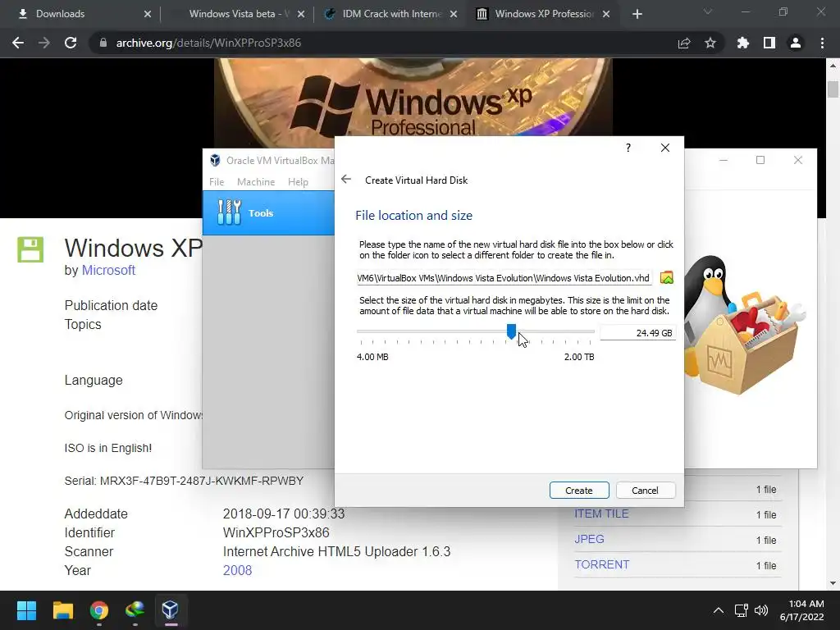Viewport: 840px width, 630px height.
Task: Click the volume speaker icon in tray
Action: pos(760,610)
